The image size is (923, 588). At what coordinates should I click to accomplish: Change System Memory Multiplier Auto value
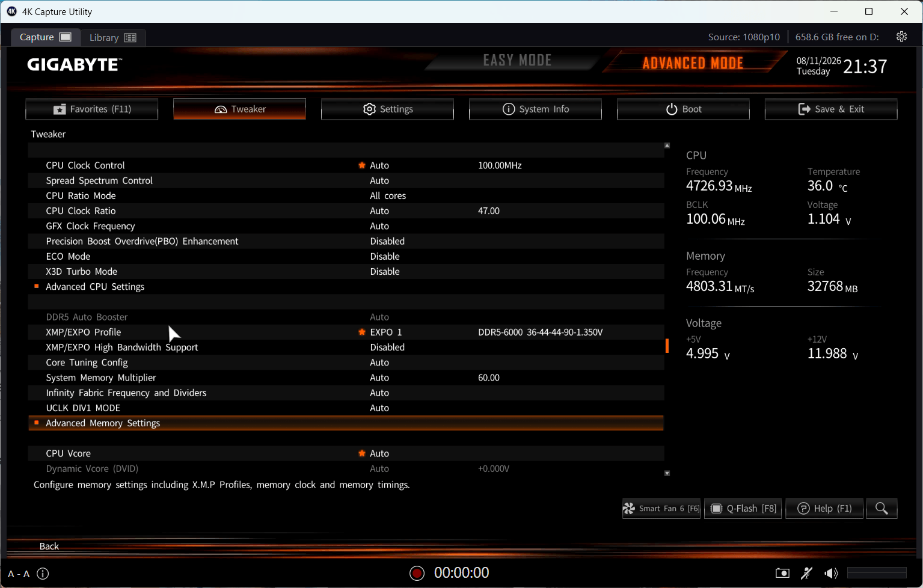pyautogui.click(x=379, y=378)
